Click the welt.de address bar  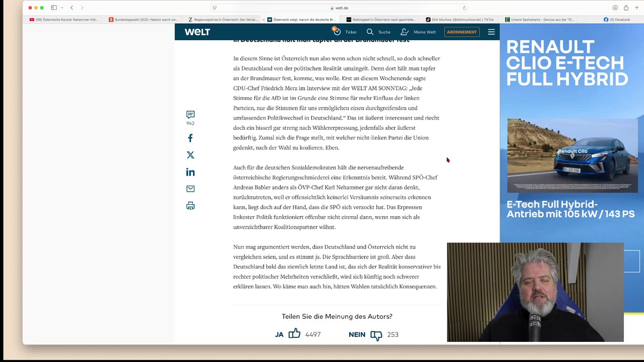click(x=340, y=8)
